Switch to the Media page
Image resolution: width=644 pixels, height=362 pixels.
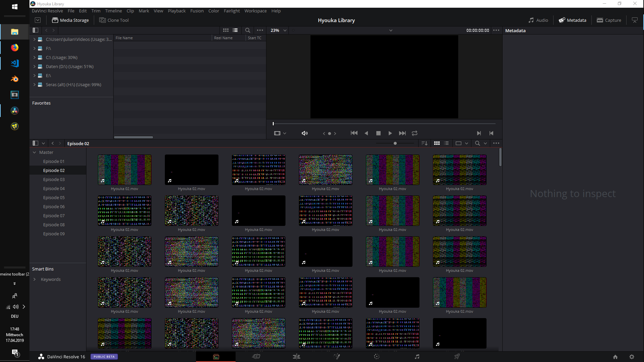pos(216,357)
